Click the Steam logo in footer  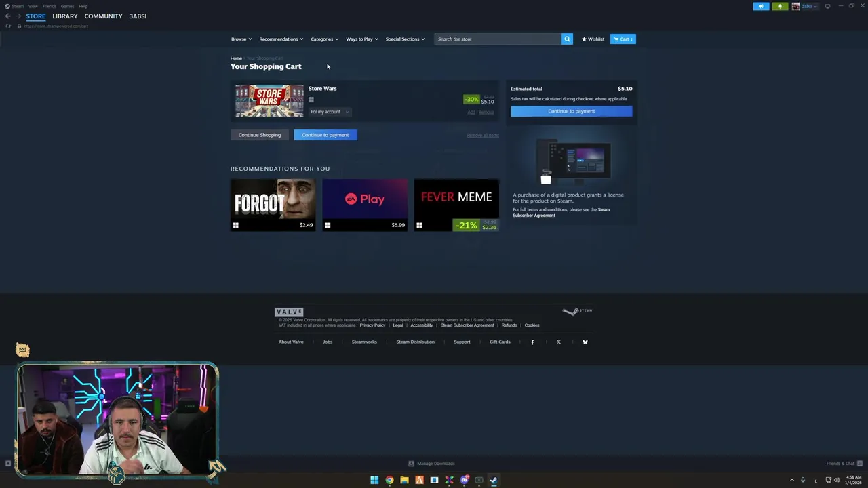pyautogui.click(x=577, y=312)
